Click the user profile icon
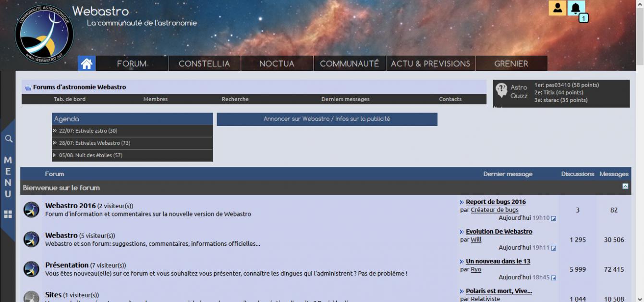644x302 pixels. point(558,8)
